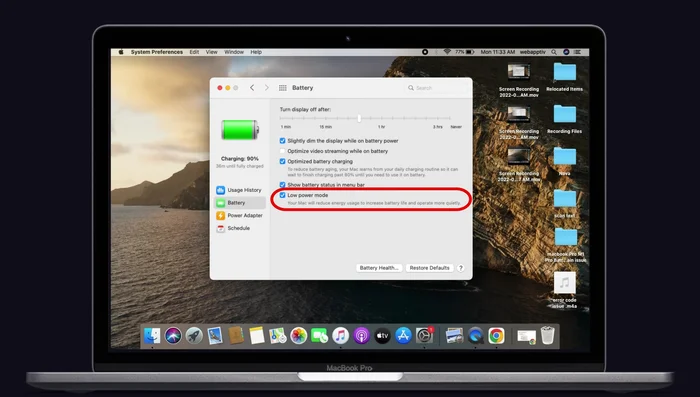This screenshot has height=397, width=700.
Task: Open Podcasts from the dock
Action: (361, 335)
